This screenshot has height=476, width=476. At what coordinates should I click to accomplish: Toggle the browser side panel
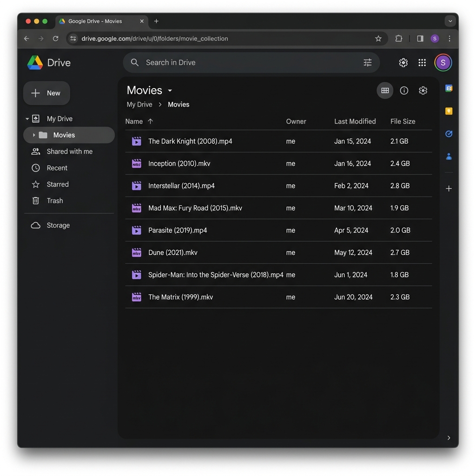(x=420, y=39)
